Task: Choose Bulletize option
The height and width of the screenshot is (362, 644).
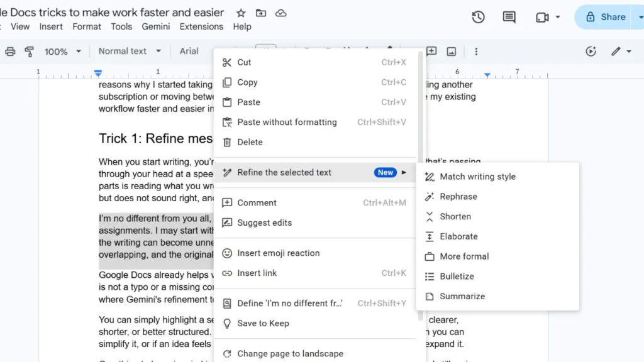Action: 497,277
